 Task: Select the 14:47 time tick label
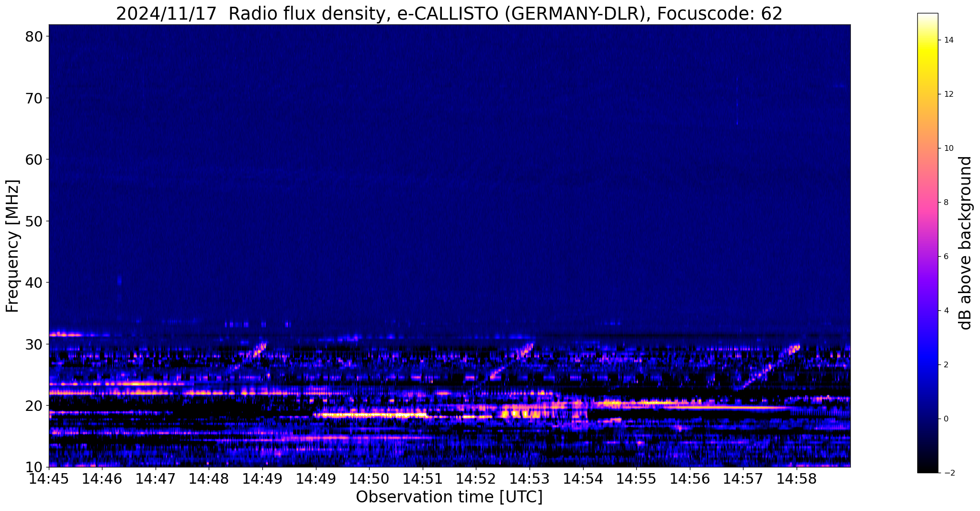156,479
